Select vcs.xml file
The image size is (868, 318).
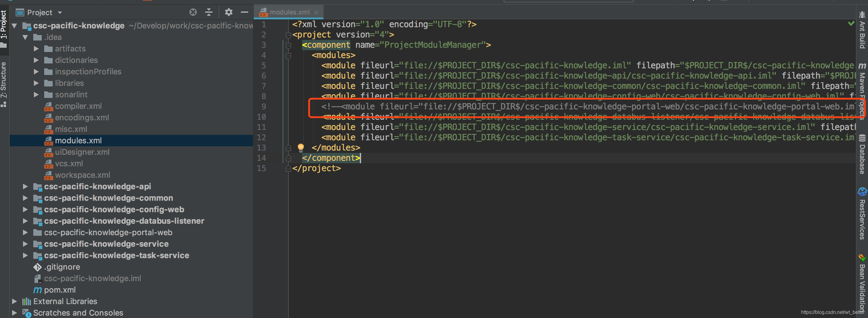point(69,163)
